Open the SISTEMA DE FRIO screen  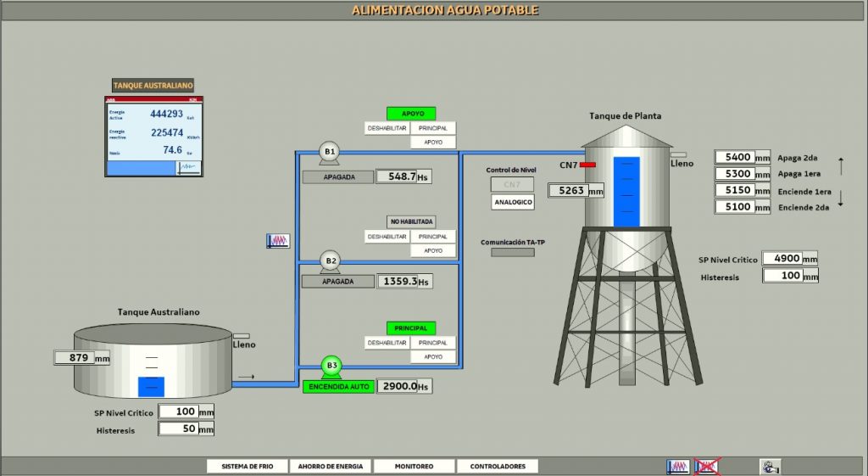[x=245, y=467]
